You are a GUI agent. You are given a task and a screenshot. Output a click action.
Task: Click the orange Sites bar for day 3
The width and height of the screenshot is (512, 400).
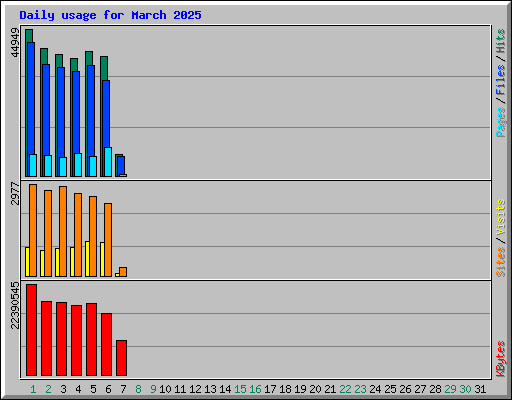(x=63, y=231)
